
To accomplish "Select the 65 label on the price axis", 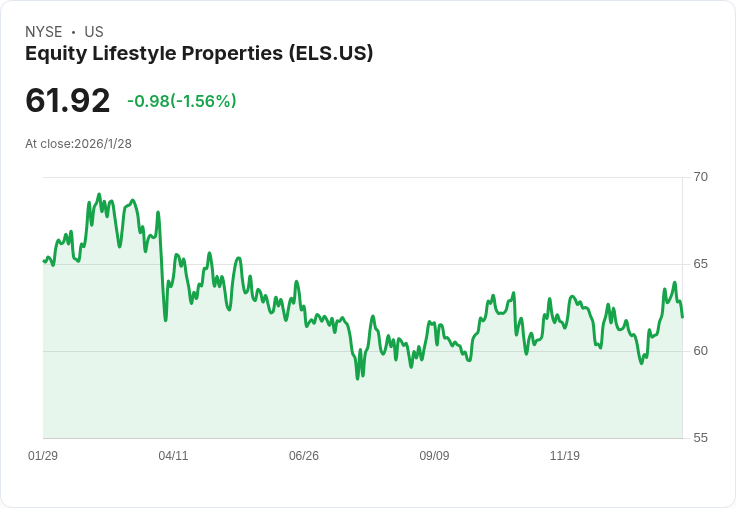I will [700, 264].
